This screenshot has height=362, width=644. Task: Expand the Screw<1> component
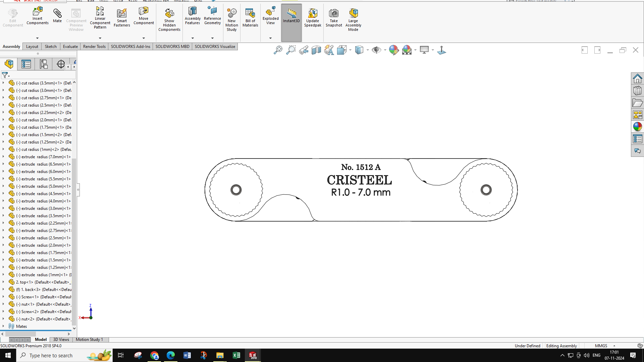pyautogui.click(x=3, y=297)
